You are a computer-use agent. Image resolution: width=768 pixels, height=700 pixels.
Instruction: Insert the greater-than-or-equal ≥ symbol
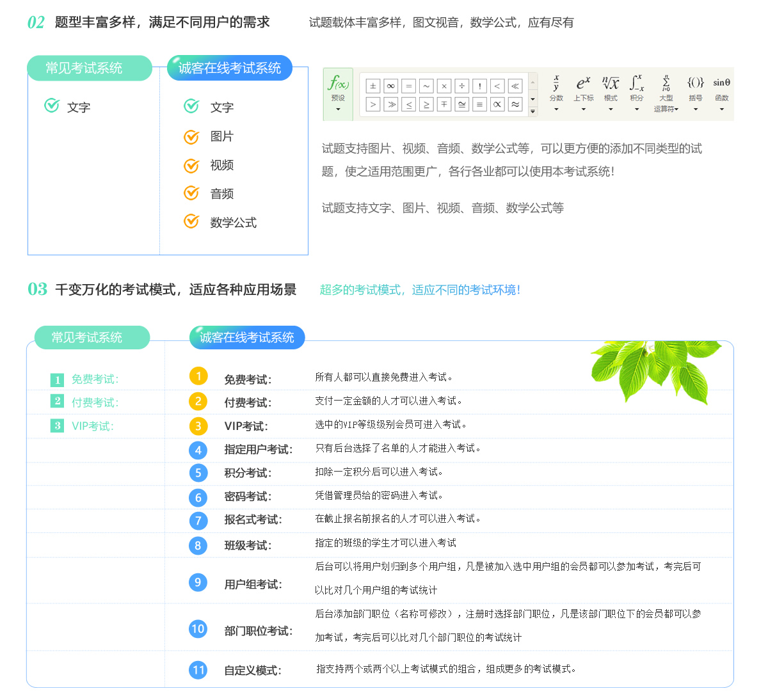426,104
